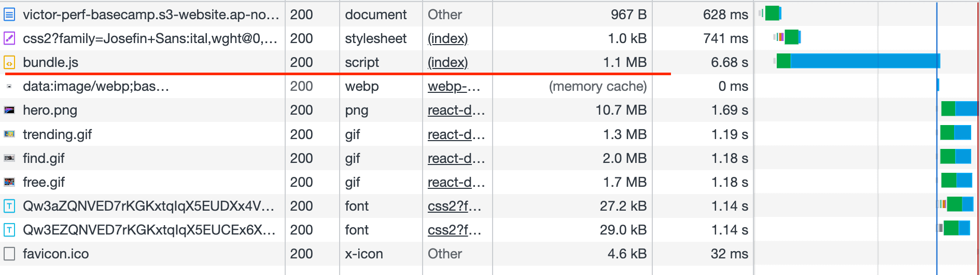Open the (index) initiator link for stylesheet
Viewport: 980px width, 275px height.
(447, 38)
